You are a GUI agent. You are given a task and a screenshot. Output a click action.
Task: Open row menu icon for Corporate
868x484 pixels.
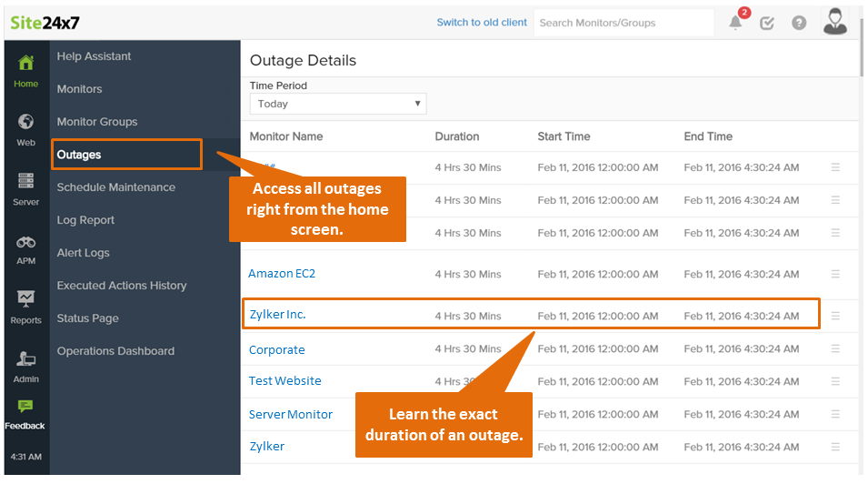[835, 348]
